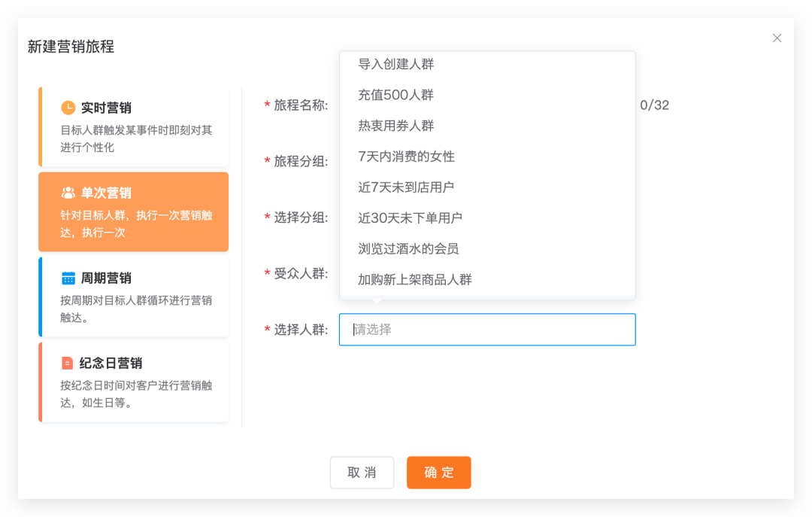
Task: Select 近7天未到店用户 option
Action: tap(406, 187)
